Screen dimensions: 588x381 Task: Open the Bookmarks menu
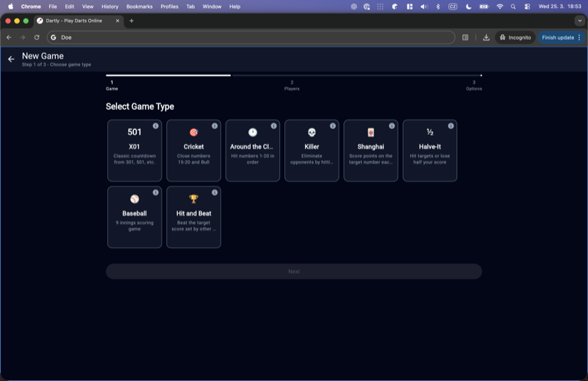click(x=140, y=7)
